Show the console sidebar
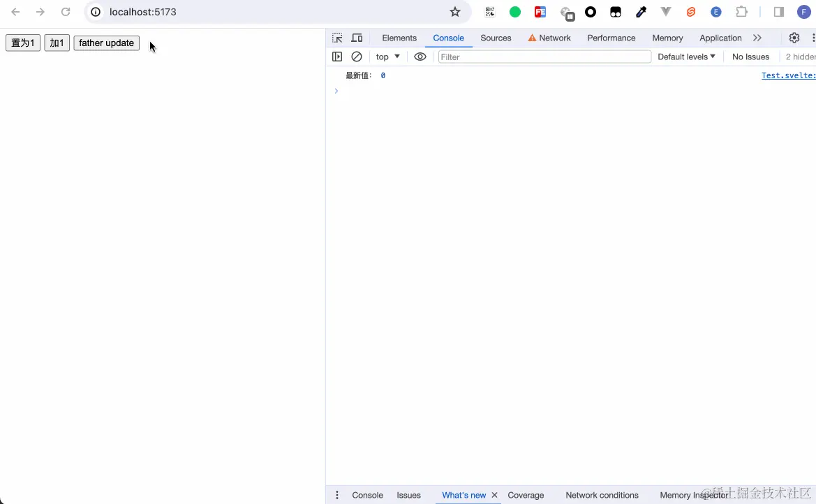 pos(337,57)
